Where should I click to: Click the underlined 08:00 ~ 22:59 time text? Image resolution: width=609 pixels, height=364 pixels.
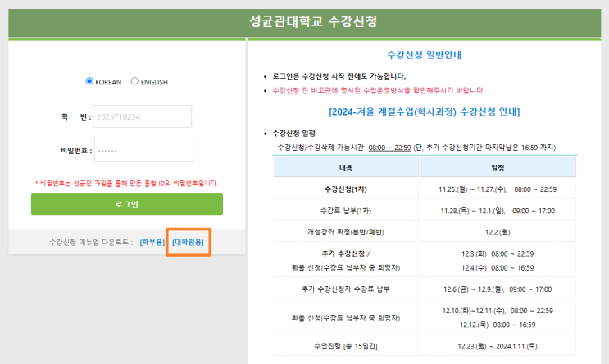[x=389, y=148]
